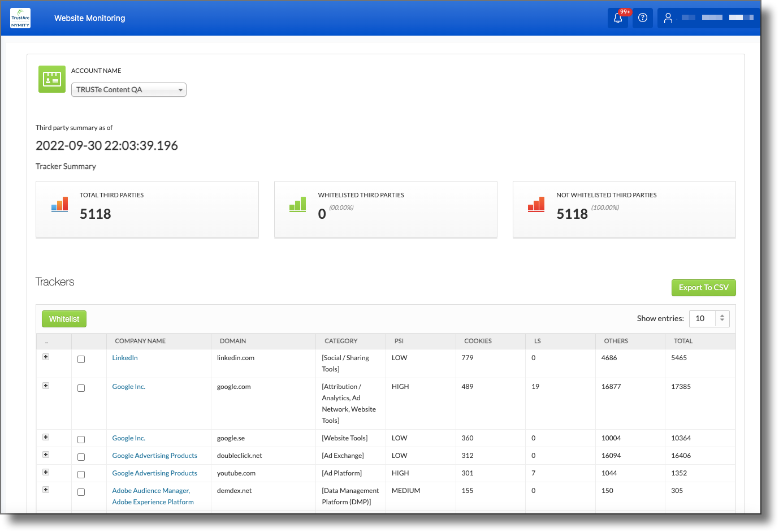This screenshot has width=779, height=532.
Task: Click the green account card icon
Action: 51,79
